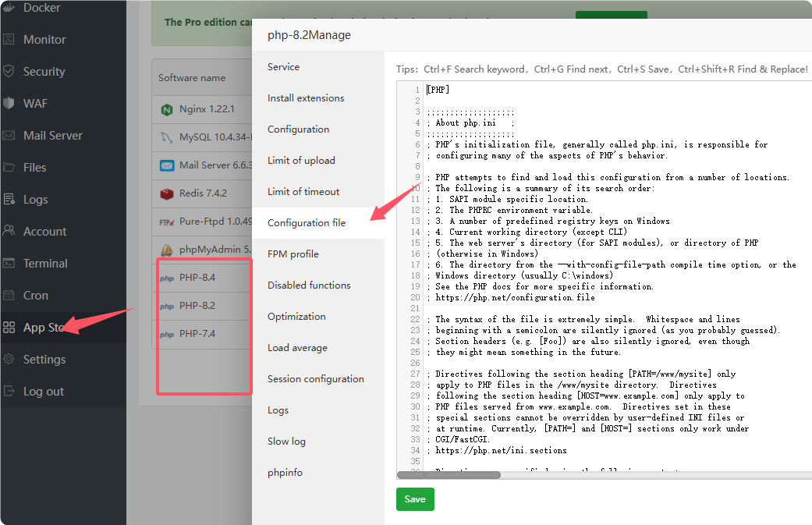
Task: Click the Docker sidebar icon
Action: click(x=9, y=7)
